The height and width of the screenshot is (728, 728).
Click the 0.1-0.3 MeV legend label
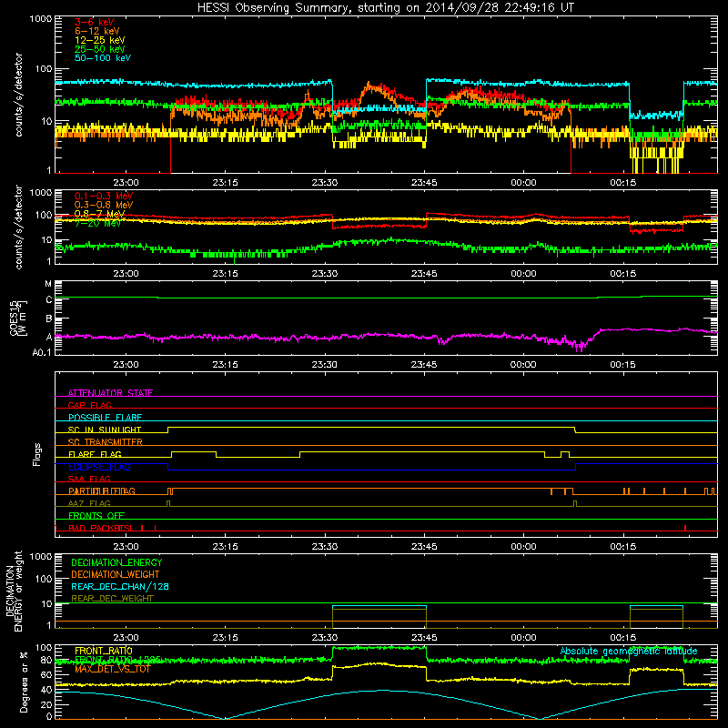pos(104,196)
